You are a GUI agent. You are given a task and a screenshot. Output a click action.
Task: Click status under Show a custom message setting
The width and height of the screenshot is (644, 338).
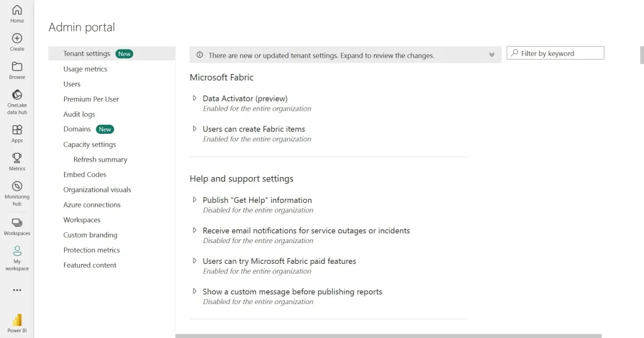coord(258,302)
